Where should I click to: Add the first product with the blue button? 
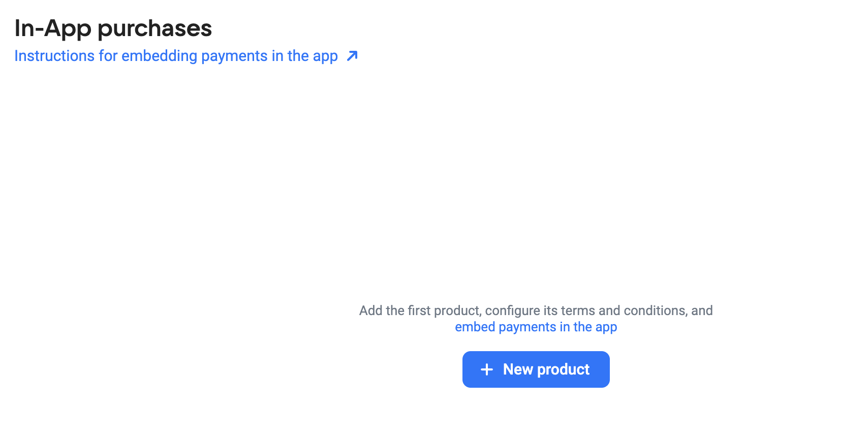click(x=536, y=369)
